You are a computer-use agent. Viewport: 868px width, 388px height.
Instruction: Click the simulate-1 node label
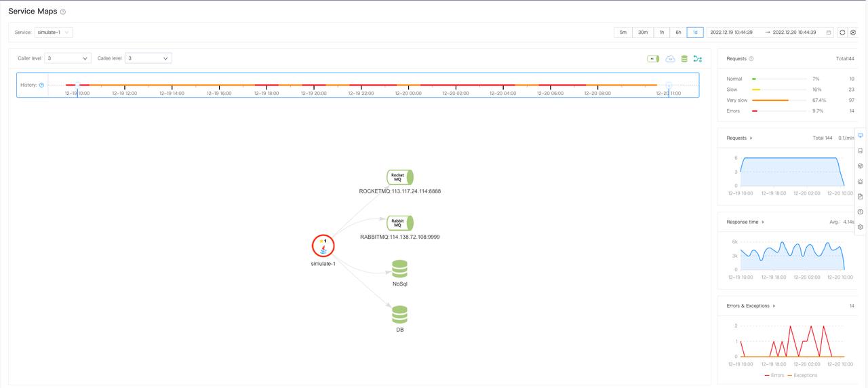coord(323,263)
